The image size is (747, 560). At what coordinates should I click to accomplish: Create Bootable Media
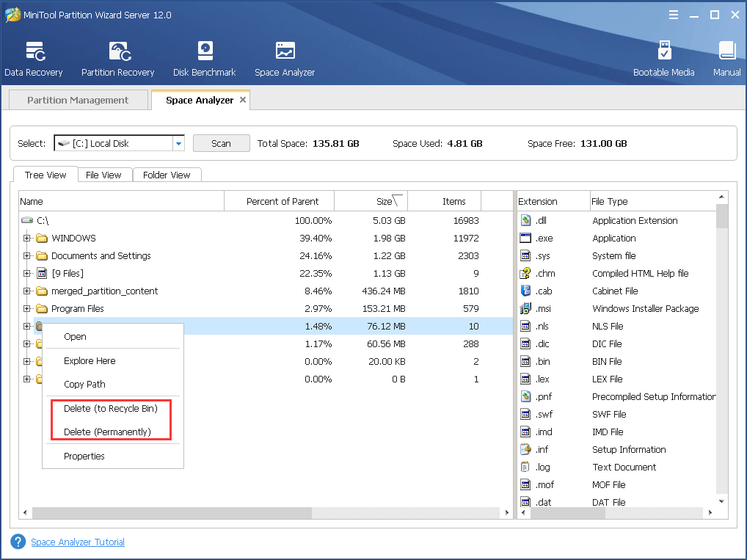pyautogui.click(x=663, y=59)
